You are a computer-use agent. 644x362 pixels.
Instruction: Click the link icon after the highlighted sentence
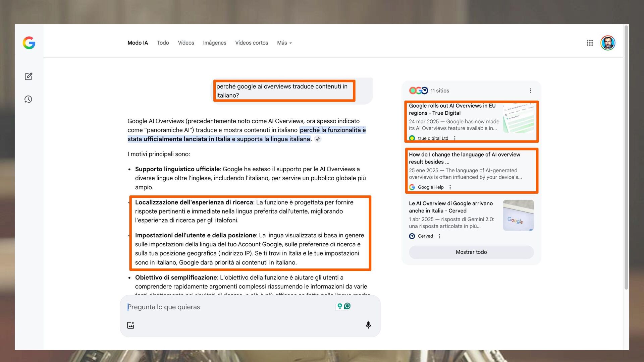tap(318, 139)
